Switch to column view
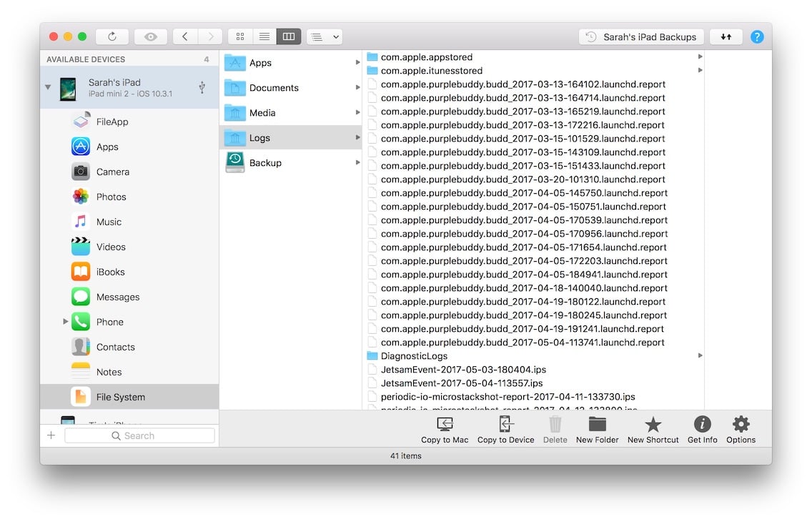The height and width of the screenshot is (522, 812). point(289,36)
